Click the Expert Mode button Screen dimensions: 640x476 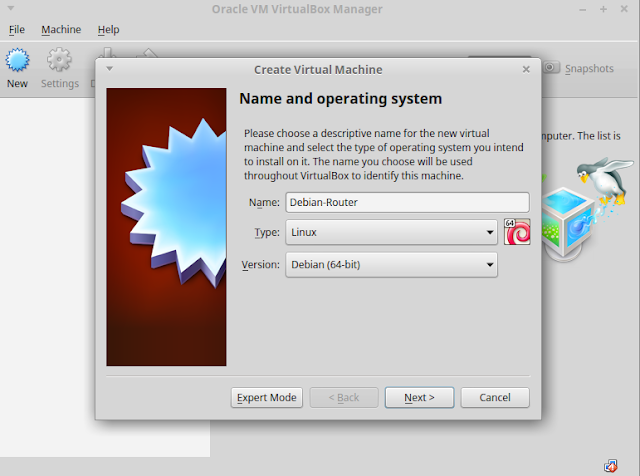pyautogui.click(x=267, y=398)
